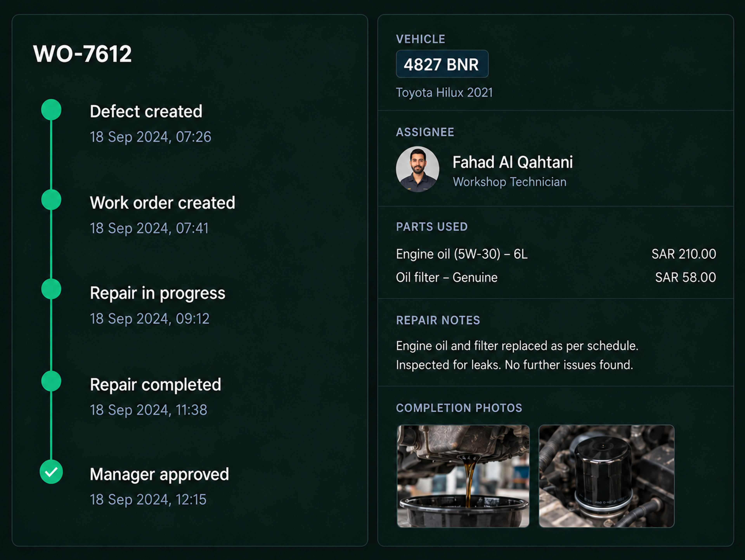This screenshot has height=560, width=745.
Task: Click the Defect created label
Action: [x=146, y=112]
